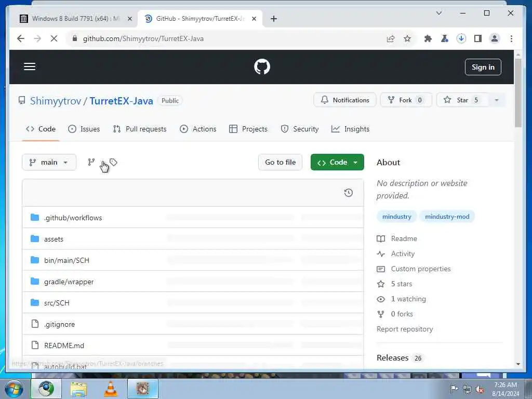
Task: Open the TurretEX-Java repository link
Action: 121,101
